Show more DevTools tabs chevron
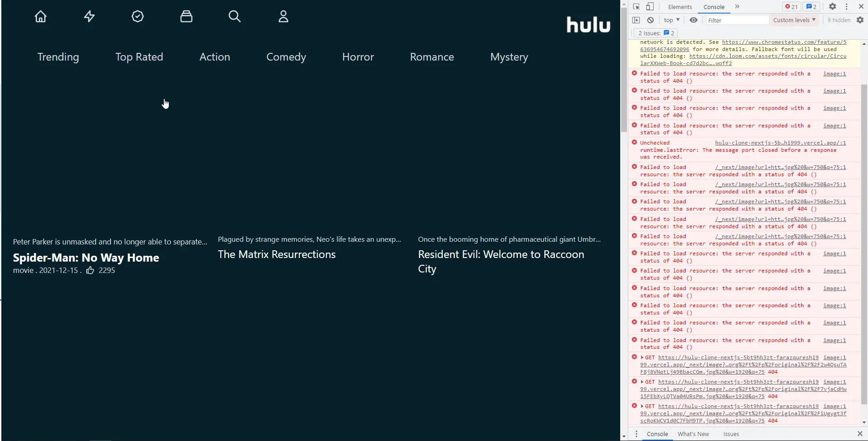The height and width of the screenshot is (441, 868). coord(737,7)
